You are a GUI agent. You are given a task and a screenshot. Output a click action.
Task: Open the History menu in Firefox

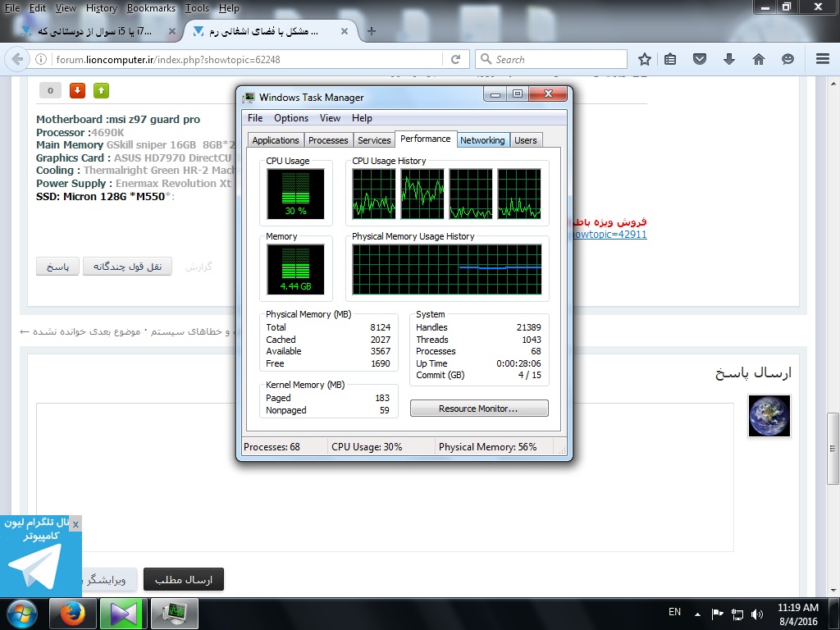(101, 8)
